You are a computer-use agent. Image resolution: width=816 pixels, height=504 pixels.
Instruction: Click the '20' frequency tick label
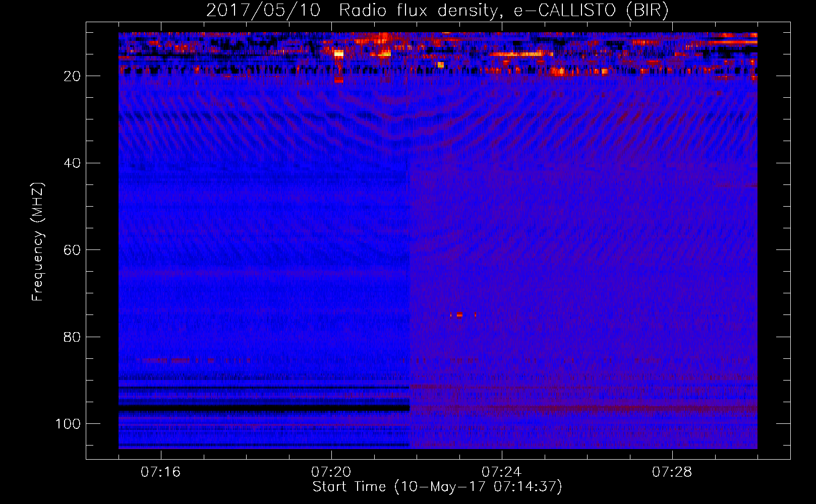point(72,76)
